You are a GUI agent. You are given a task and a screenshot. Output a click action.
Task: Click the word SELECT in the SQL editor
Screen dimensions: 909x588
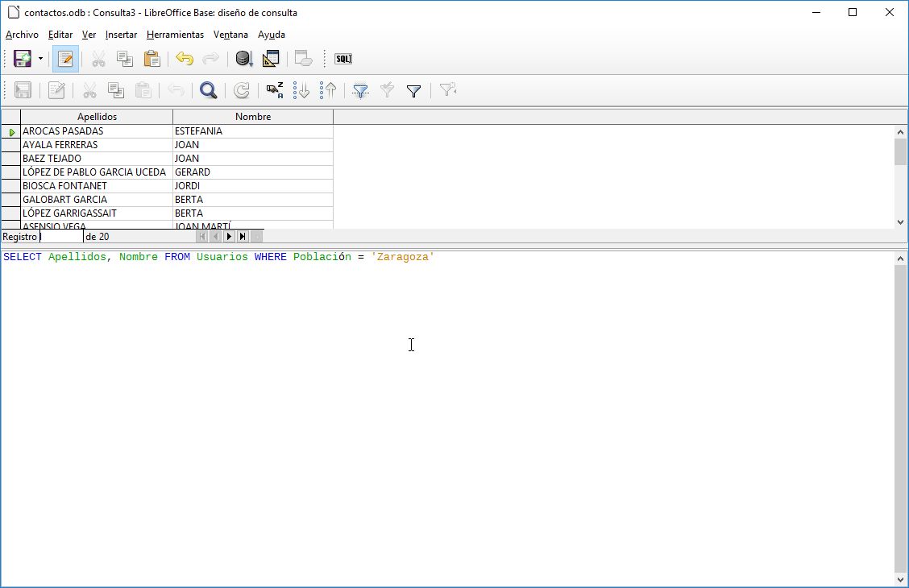click(x=23, y=257)
